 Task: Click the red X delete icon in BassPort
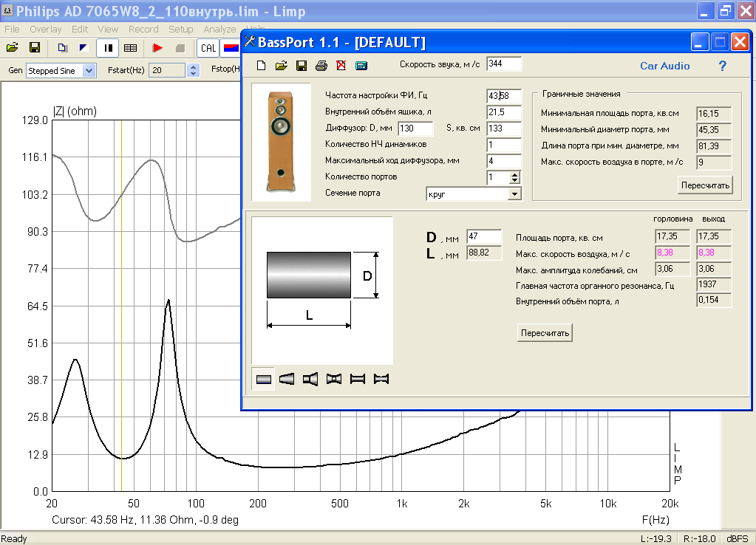(x=341, y=65)
